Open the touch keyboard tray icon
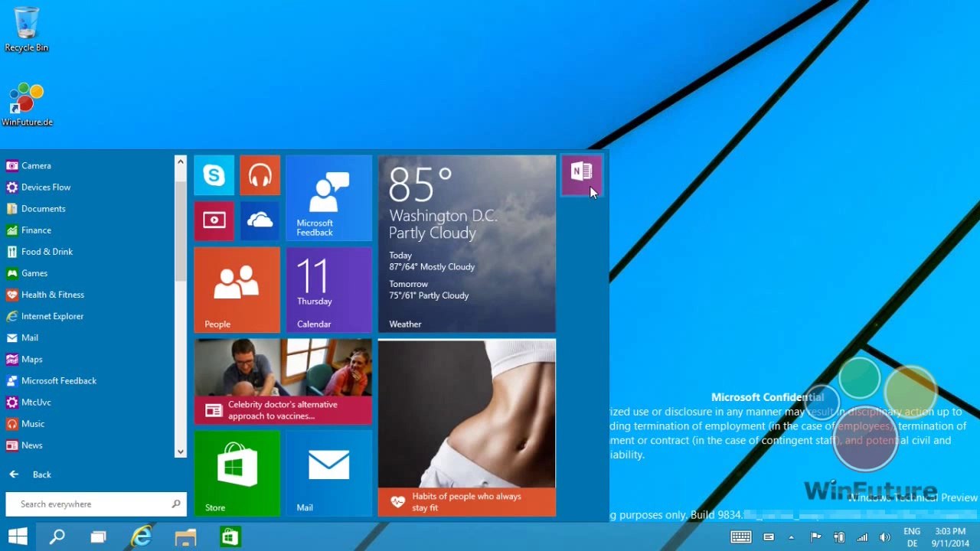Image resolution: width=980 pixels, height=551 pixels. click(x=741, y=537)
